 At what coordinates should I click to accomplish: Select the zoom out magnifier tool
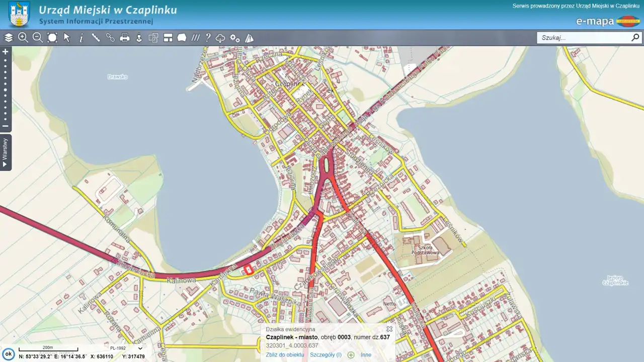[38, 38]
